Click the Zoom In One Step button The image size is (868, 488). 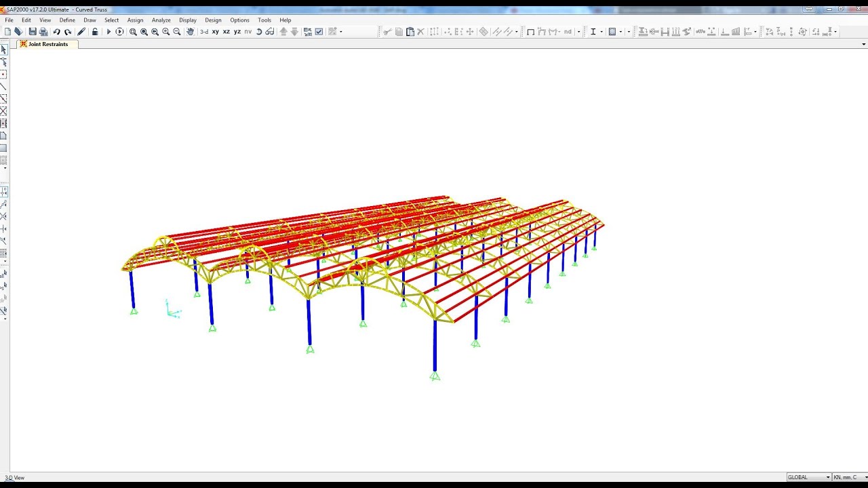166,31
